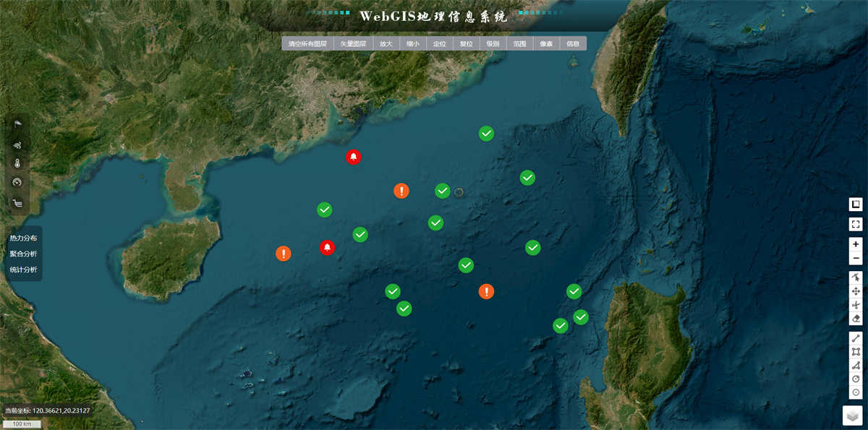
Task: Zoom in with the plus button
Action: (x=856, y=244)
